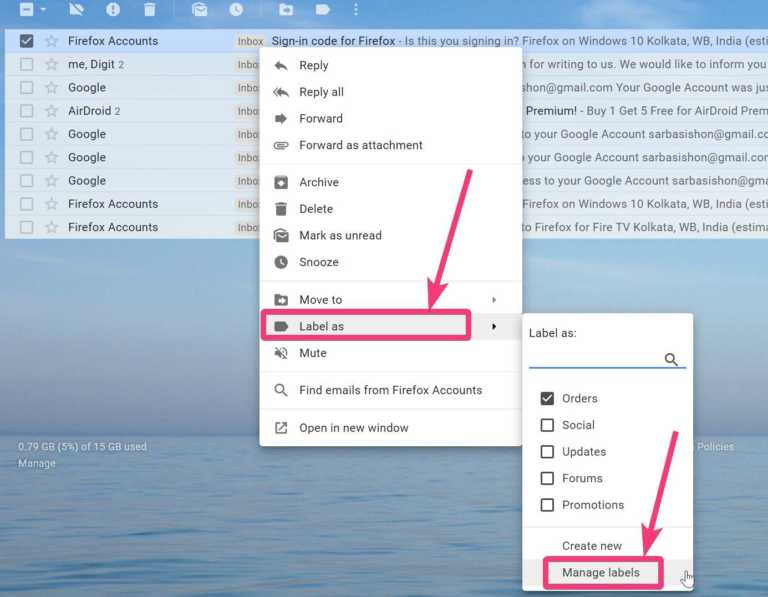Check the AirDroid email checkbox
Viewport: 768px width, 597px height.
click(x=26, y=111)
